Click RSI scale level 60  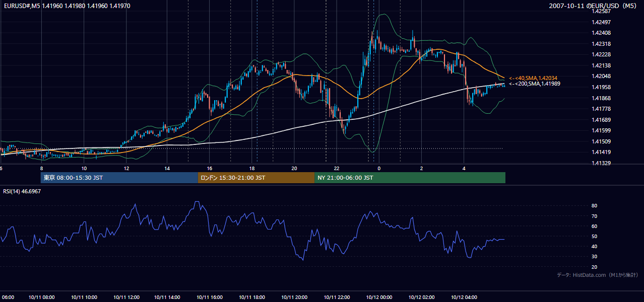[x=594, y=226]
